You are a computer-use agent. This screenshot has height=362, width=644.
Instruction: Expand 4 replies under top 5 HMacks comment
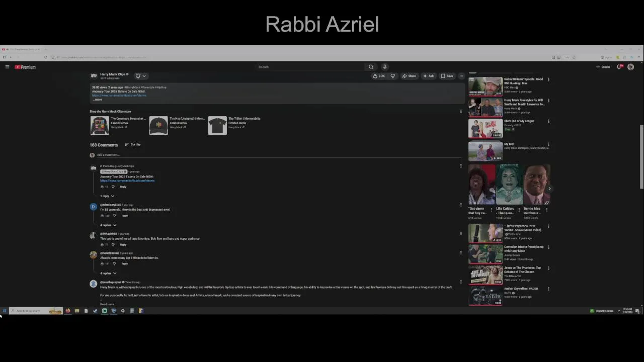point(108,274)
